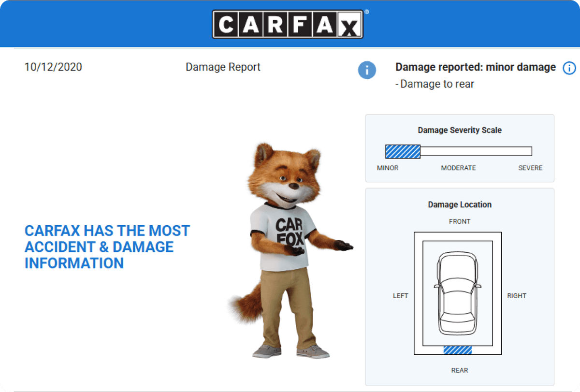This screenshot has height=392, width=580.
Task: Click the SEVERE scale label
Action: click(530, 168)
